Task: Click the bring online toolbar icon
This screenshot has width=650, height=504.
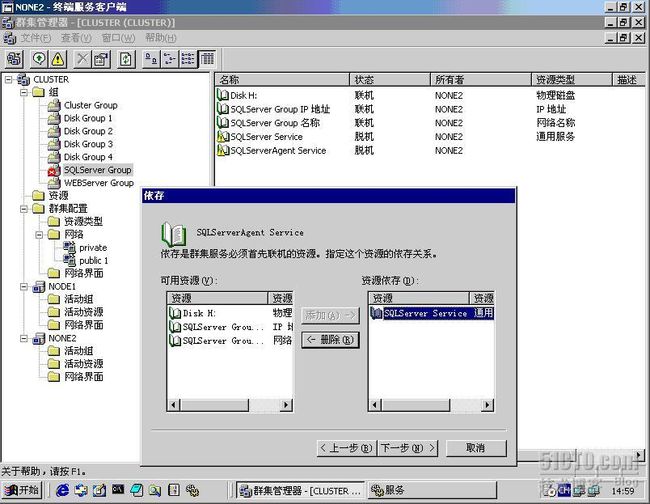Action: click(39, 59)
